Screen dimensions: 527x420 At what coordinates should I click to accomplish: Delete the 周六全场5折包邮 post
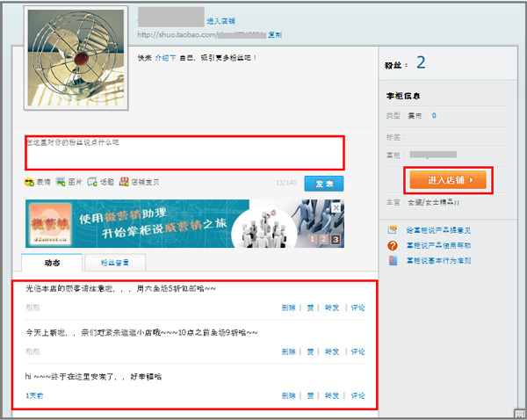click(288, 308)
